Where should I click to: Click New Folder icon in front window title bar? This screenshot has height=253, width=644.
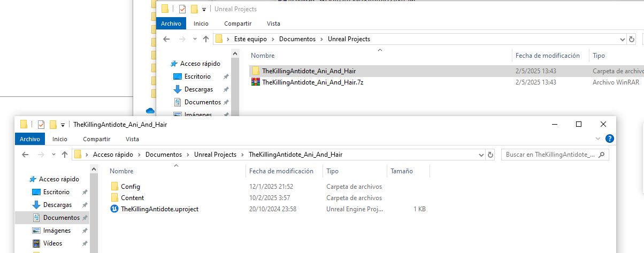click(x=53, y=125)
